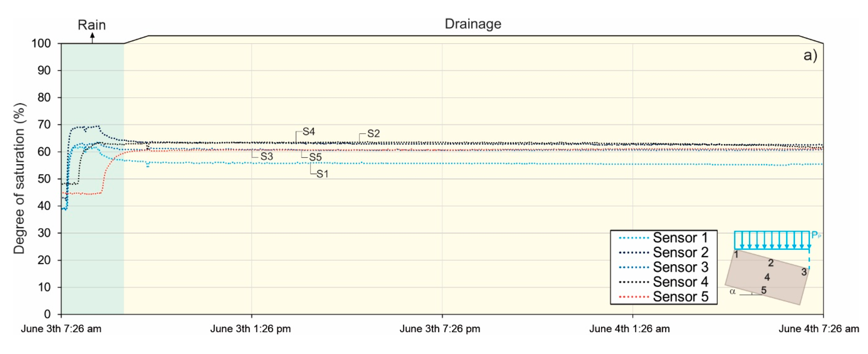Click the Rain label above the arrow
Screen dimensions: 868x354
click(x=92, y=25)
